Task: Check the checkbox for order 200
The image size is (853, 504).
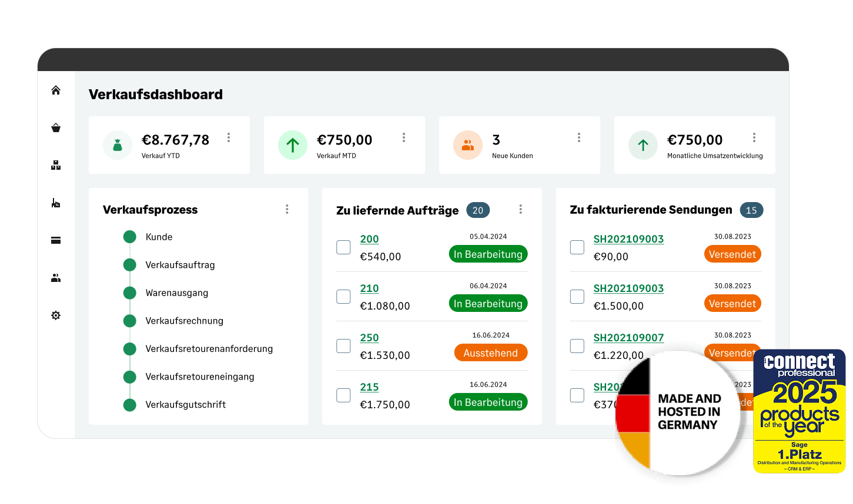Action: pyautogui.click(x=343, y=247)
